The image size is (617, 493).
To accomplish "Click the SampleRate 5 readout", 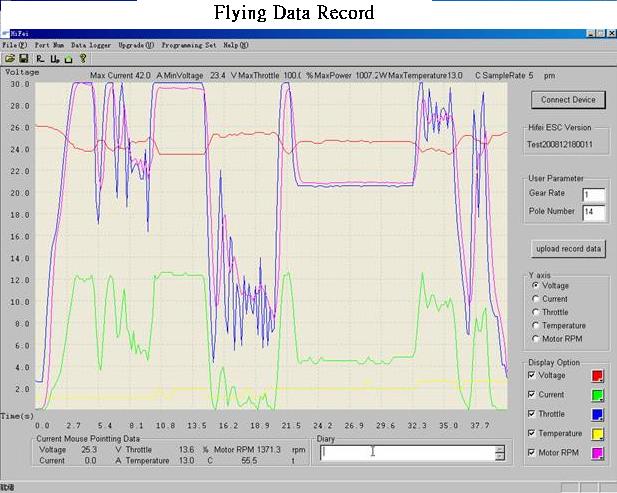I will point(508,75).
